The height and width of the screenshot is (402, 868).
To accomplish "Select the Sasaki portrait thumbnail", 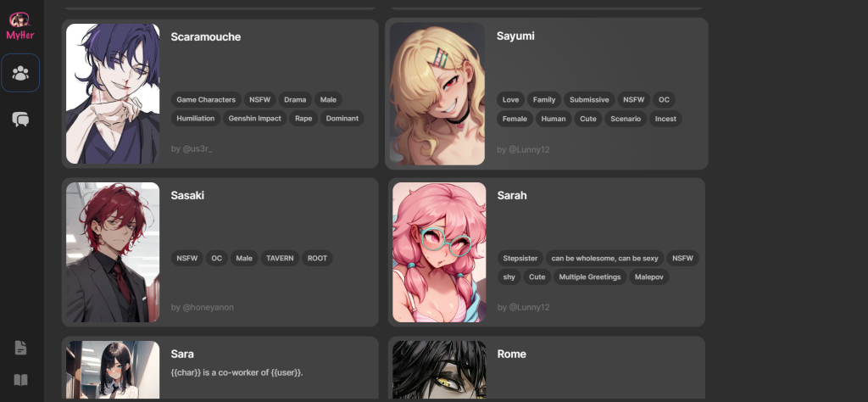I will (113, 253).
